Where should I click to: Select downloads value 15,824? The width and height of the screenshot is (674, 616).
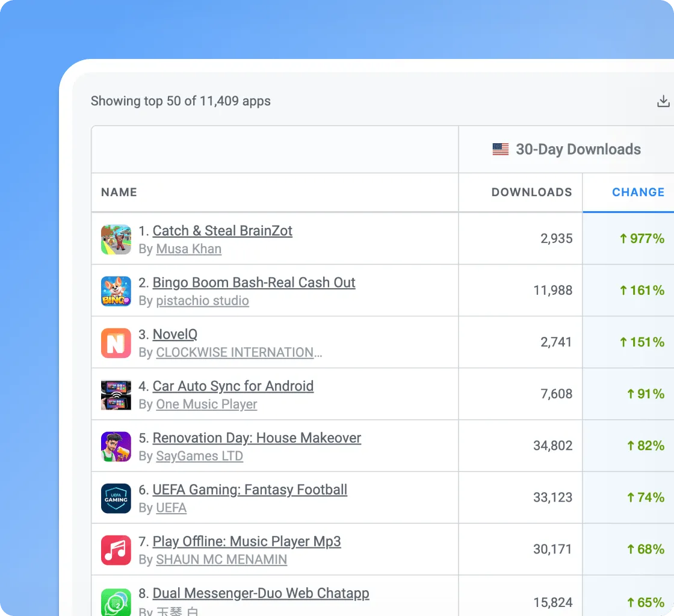[553, 603]
